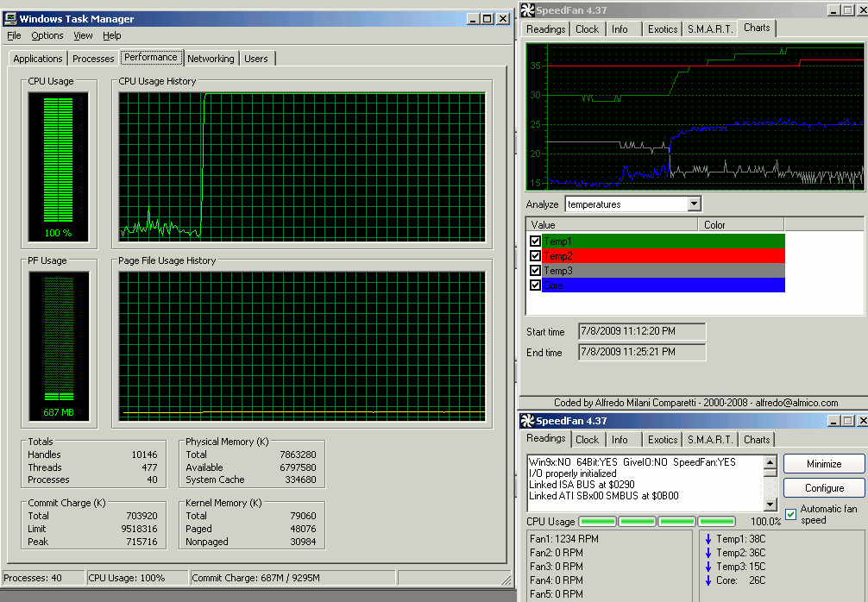Click the lower SpeedFan window's fan icon
The image size is (868, 602).
coord(527,421)
